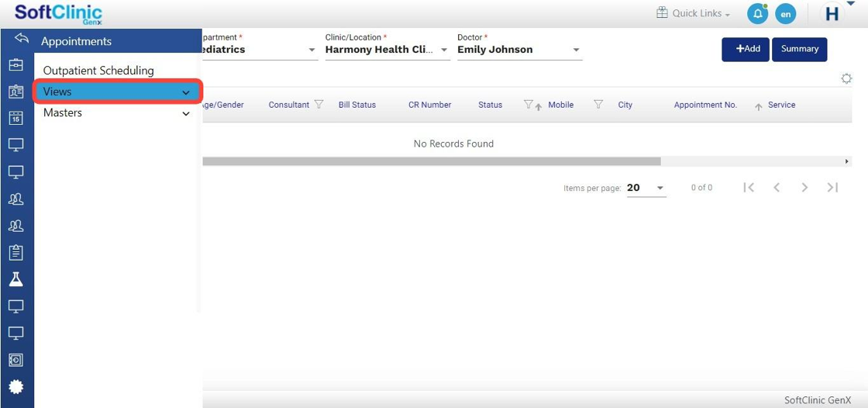Click filter icon right of Mobile column

[598, 104]
